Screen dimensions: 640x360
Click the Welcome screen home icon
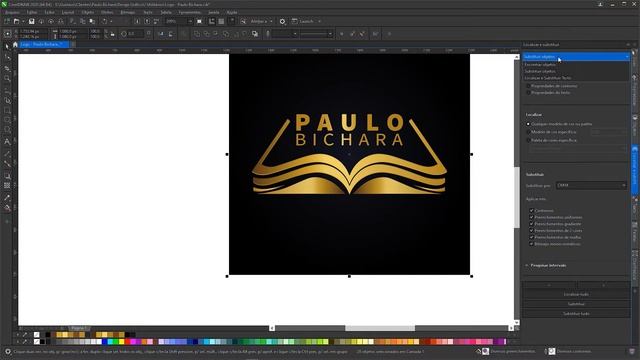(x=15, y=44)
